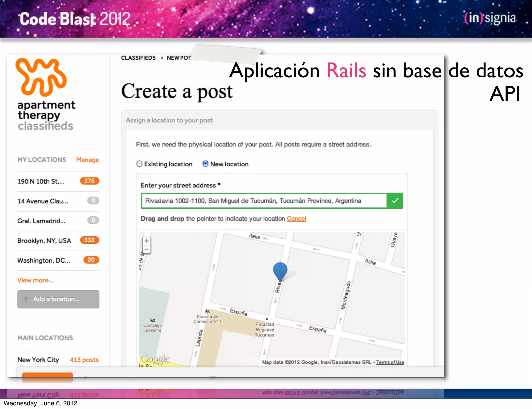Click the Escuela de Comercio map icon

click(207, 311)
